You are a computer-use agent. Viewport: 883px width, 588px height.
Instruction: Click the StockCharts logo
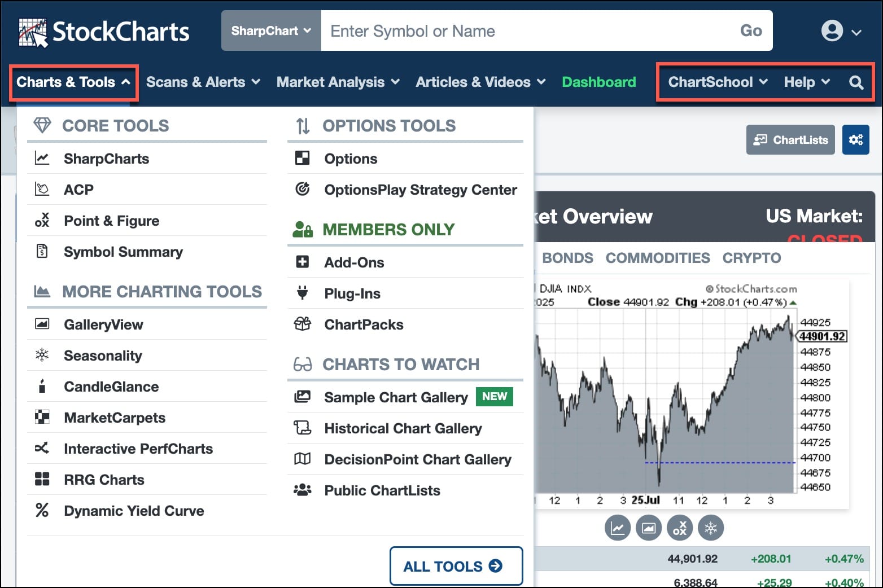pos(104,32)
